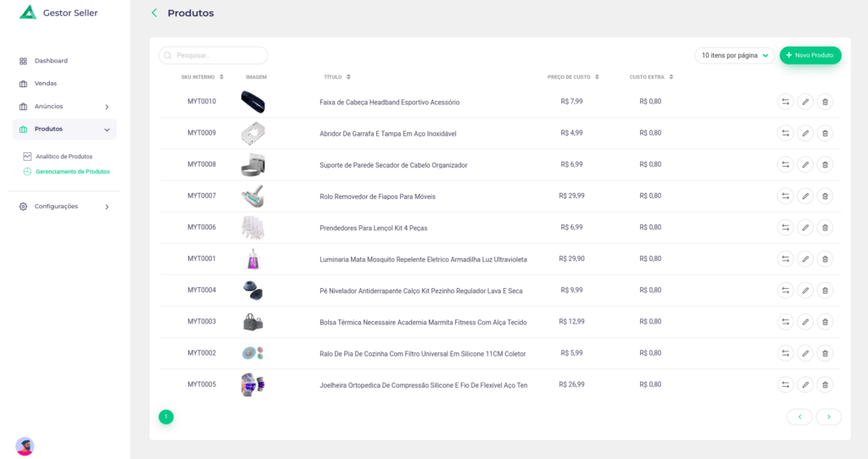Click the swap arrows icon for MYT0003
This screenshot has height=459, width=868.
click(x=785, y=322)
